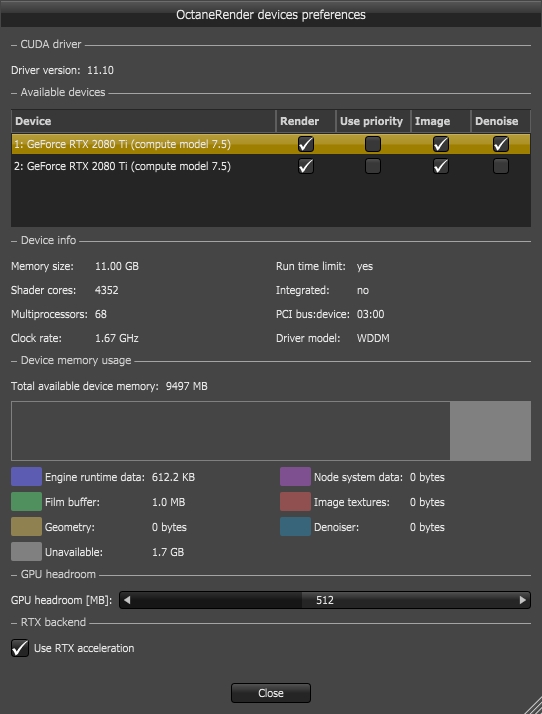Viewport: 542px width, 714px height.
Task: Click the Multiprocessors 68 value
Action: (x=101, y=314)
